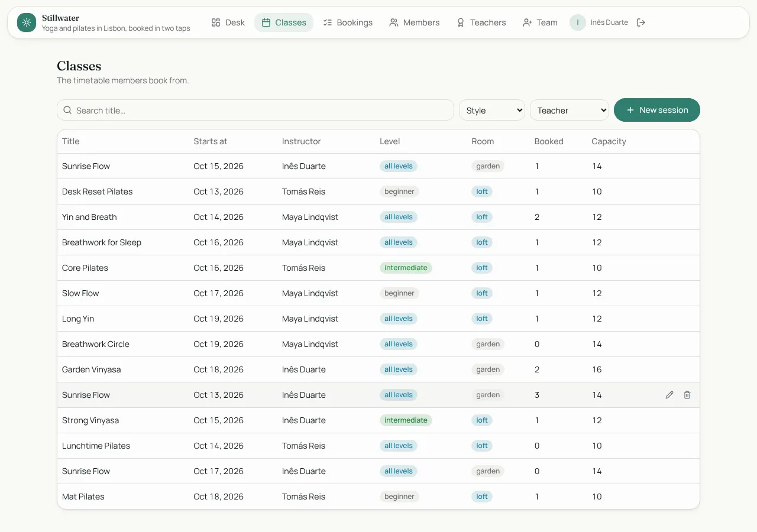Click capacity 16 in Garden Vinyasa row
Screen dimensions: 757x532
(x=597, y=369)
